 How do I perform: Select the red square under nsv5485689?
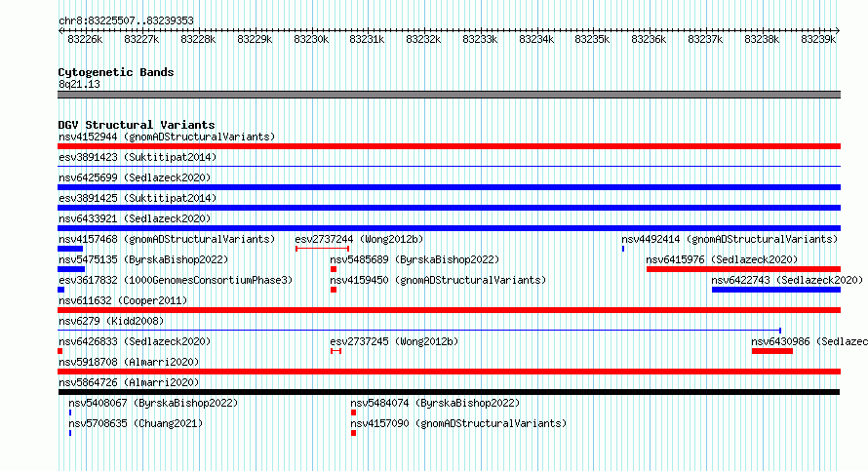click(x=334, y=269)
